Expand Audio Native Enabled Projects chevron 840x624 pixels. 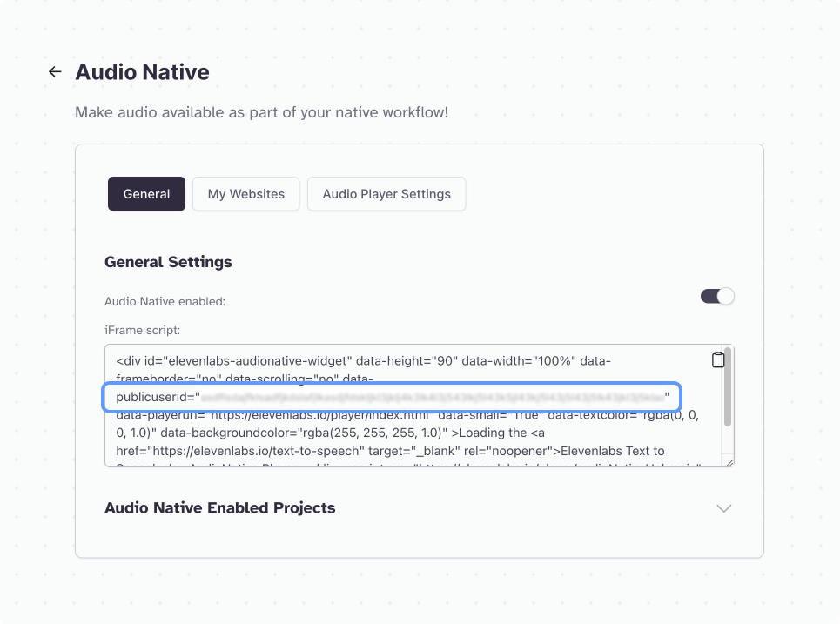point(723,508)
